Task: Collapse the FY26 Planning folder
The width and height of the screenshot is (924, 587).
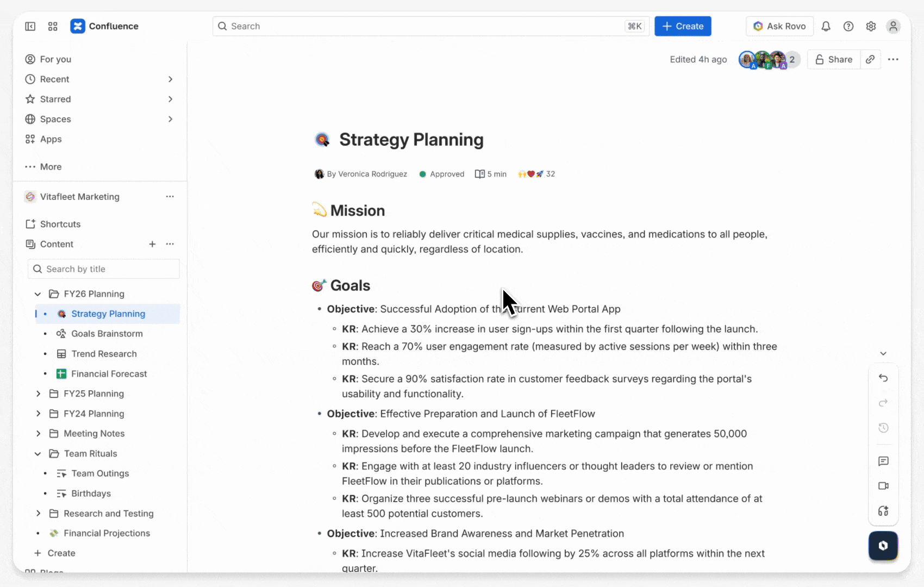Action: click(x=38, y=294)
